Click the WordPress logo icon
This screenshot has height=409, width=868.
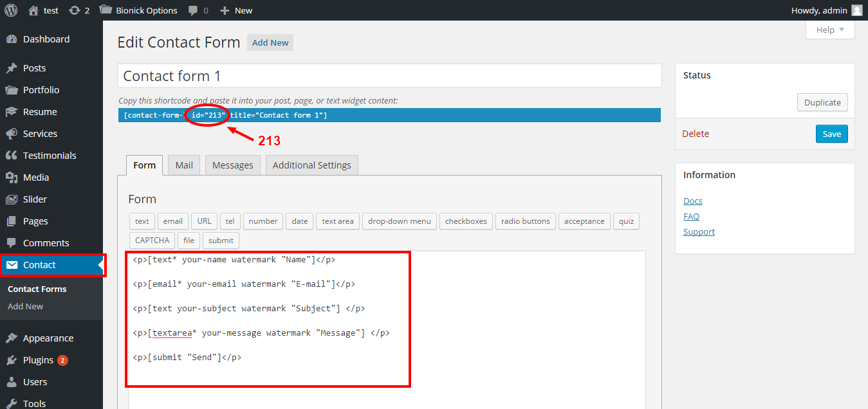tap(11, 10)
